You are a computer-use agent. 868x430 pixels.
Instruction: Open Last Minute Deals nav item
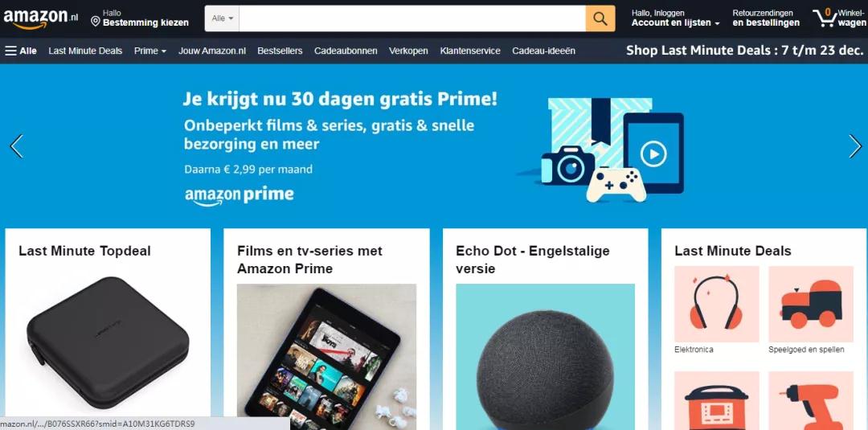[85, 51]
